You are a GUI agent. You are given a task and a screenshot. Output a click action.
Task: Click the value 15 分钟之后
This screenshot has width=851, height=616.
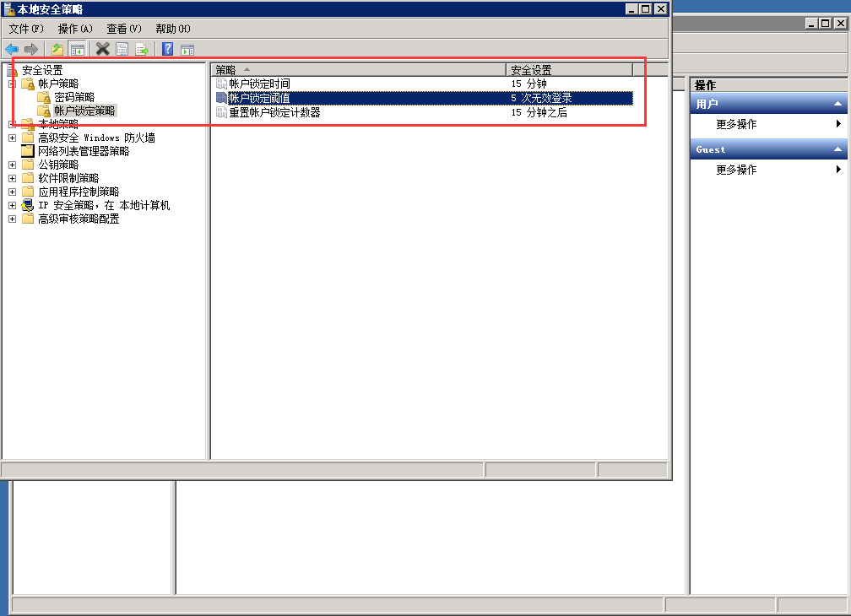tap(539, 112)
